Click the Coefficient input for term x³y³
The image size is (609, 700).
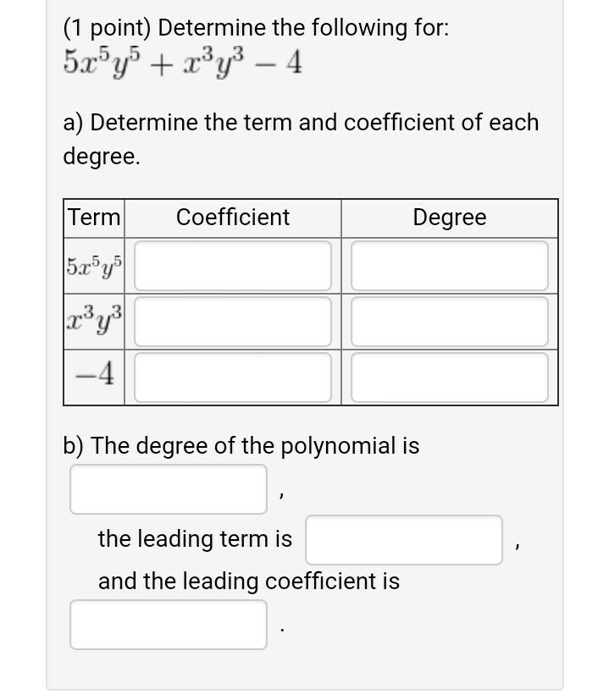(x=232, y=320)
